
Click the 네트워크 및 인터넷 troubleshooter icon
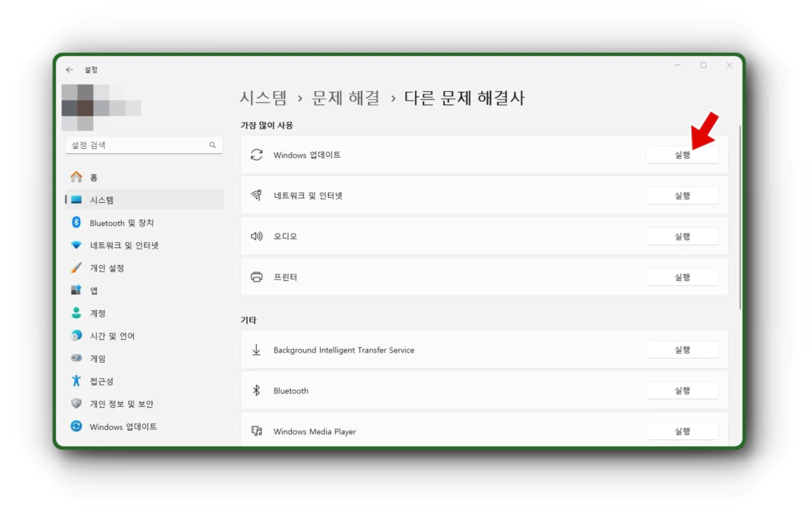[x=256, y=196]
